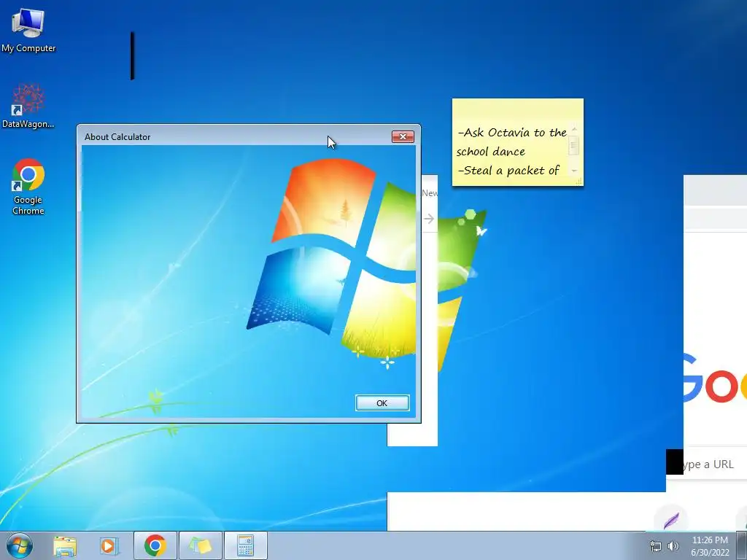Click the "Steal a packet of" note line
747x560 pixels.
coord(508,171)
